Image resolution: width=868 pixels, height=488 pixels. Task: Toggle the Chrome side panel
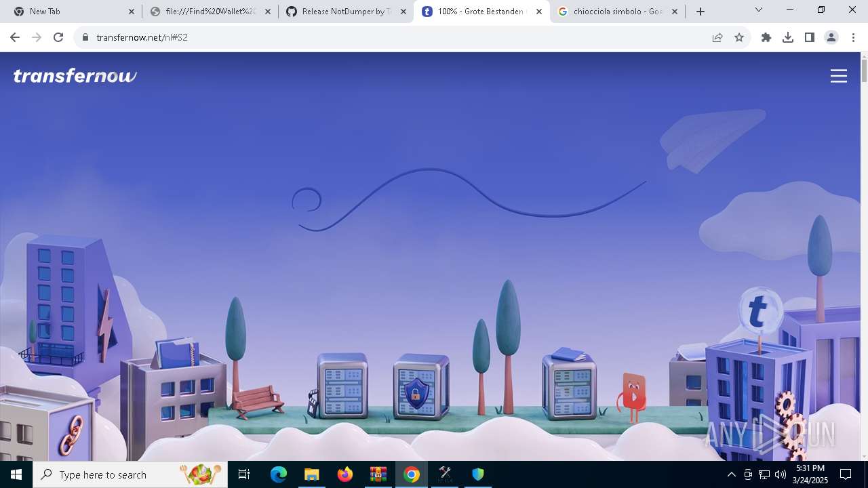tap(810, 37)
